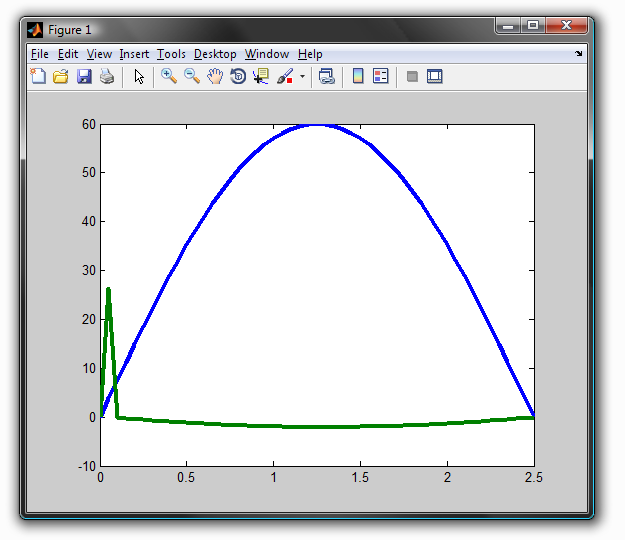Select the Zoom In magnifier tool
Screen dimensions: 625x540
[168, 76]
